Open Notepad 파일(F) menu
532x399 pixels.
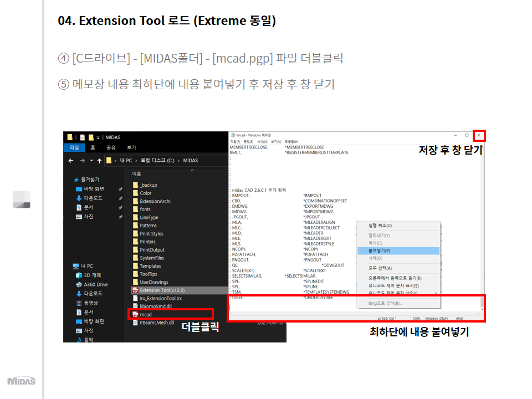click(235, 142)
